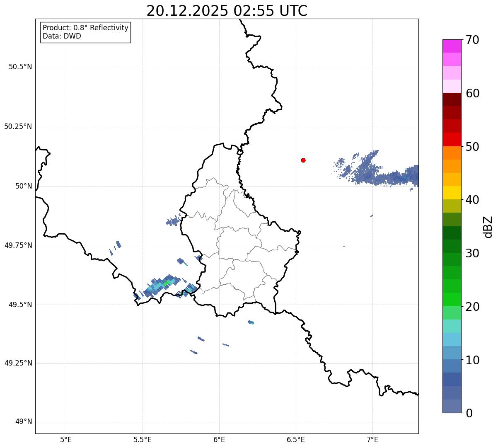Click the colorbar tick label "70"
Viewport: 498px width, 448px height.
pos(472,40)
